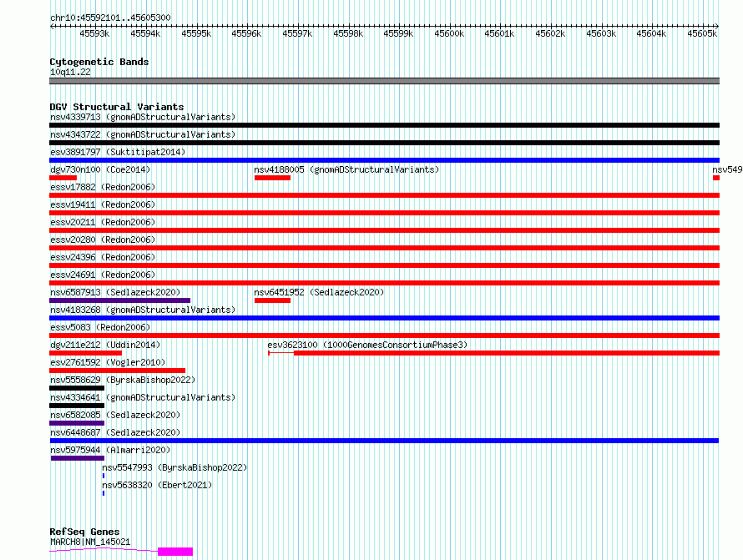This screenshot has width=743, height=560.
Task: Open variant nsv6587913 (Sedlazeck2020)
Action: (x=115, y=292)
